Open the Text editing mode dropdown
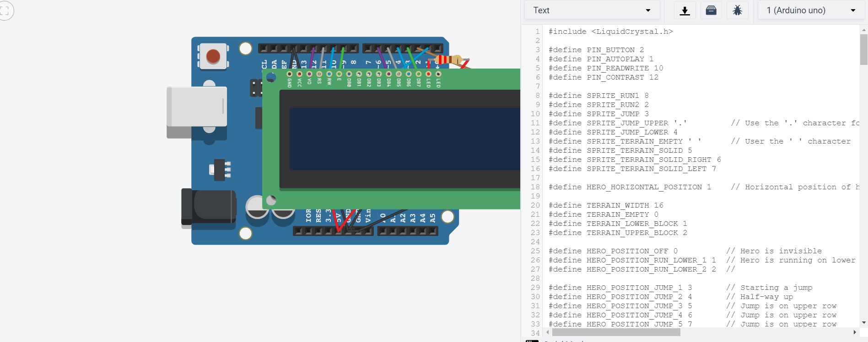The image size is (868, 342). click(592, 10)
